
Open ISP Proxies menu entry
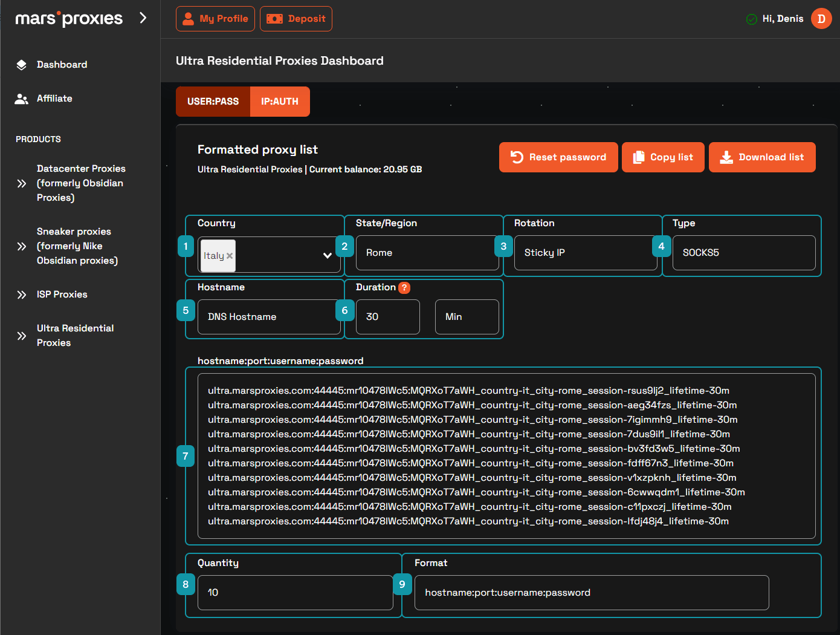click(62, 295)
